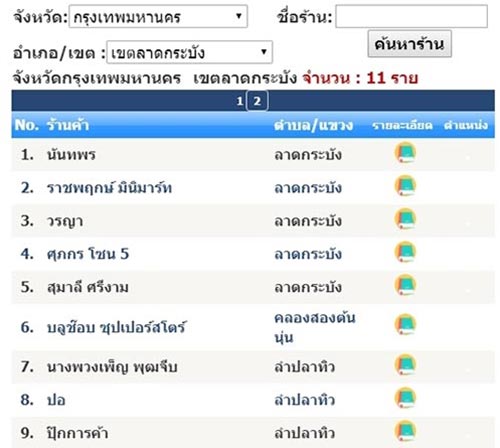The height and width of the screenshot is (448, 500).
Task: Select shop name วรญา
Action: click(65, 221)
